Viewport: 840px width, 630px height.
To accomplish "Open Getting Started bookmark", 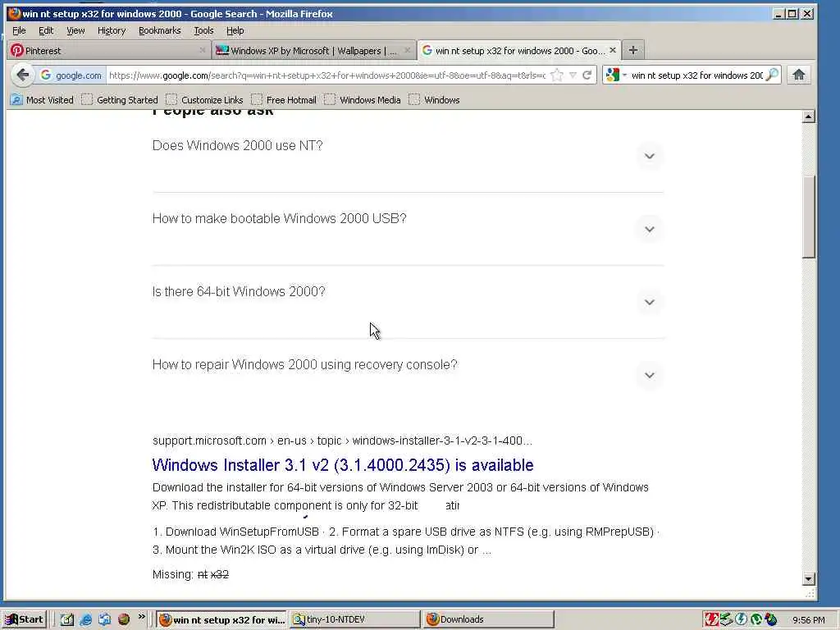I will point(120,99).
